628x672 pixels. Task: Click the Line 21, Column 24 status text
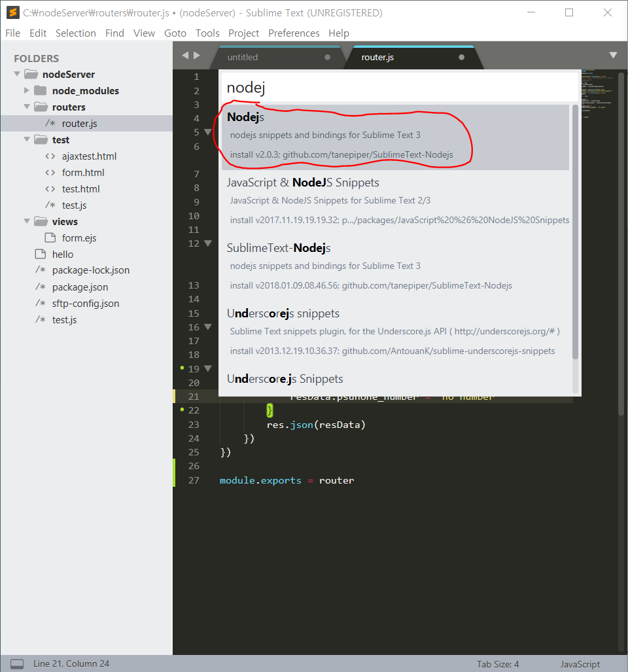pyautogui.click(x=71, y=663)
